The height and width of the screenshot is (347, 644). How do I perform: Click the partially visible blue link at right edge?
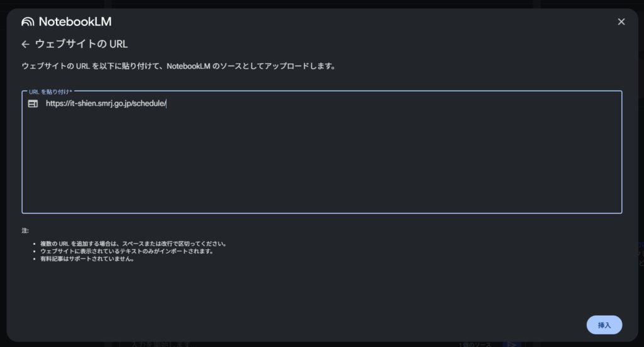pos(641,244)
